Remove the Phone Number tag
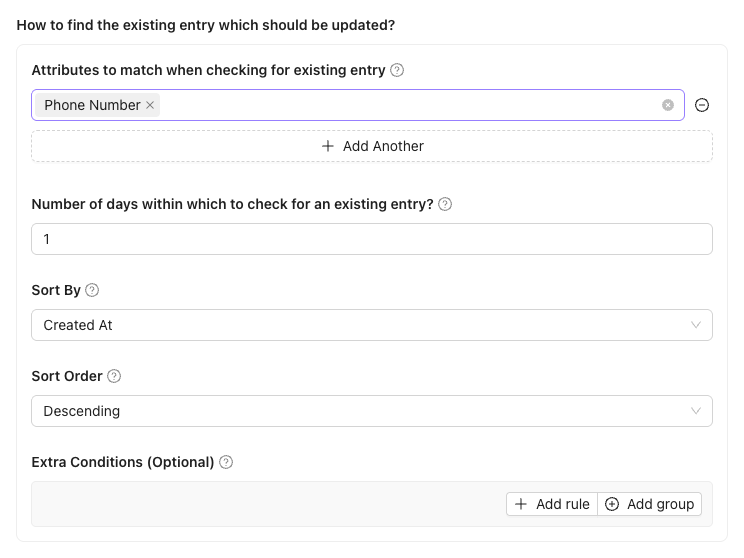 (150, 105)
